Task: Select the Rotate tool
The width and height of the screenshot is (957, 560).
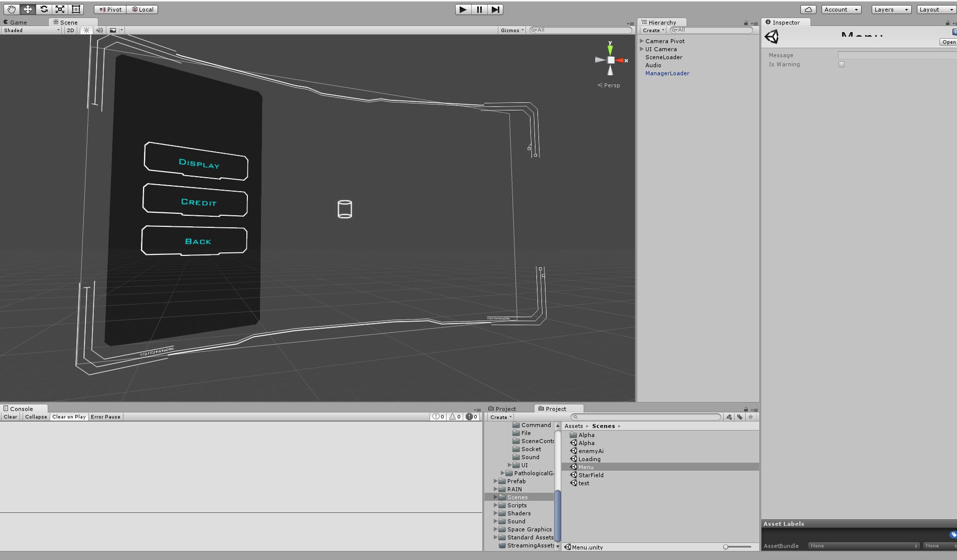Action: coord(44,9)
